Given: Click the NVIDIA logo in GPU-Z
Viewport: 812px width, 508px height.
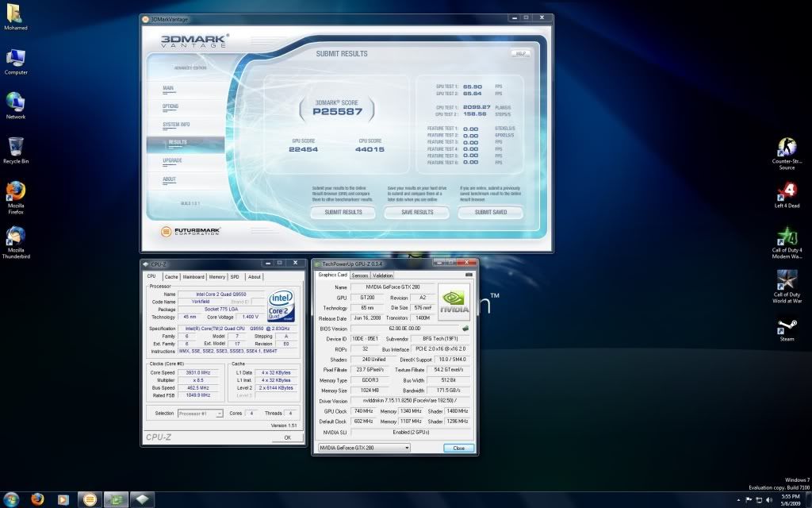Looking at the screenshot, I should (x=454, y=302).
